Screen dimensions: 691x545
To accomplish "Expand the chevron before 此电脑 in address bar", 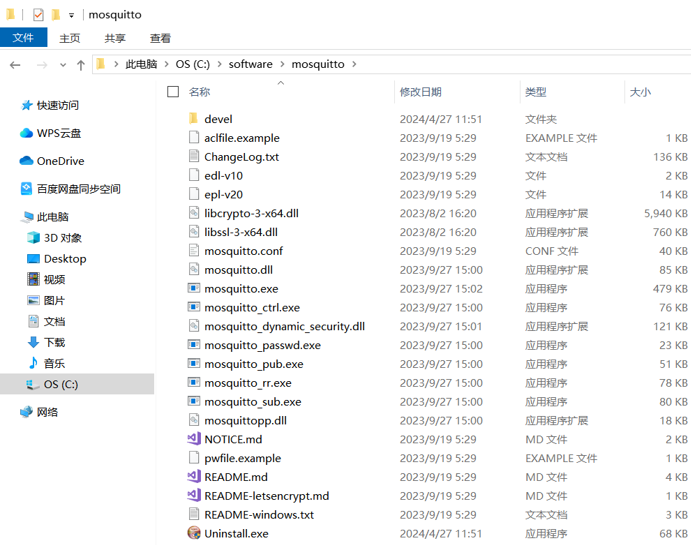I will (x=116, y=64).
